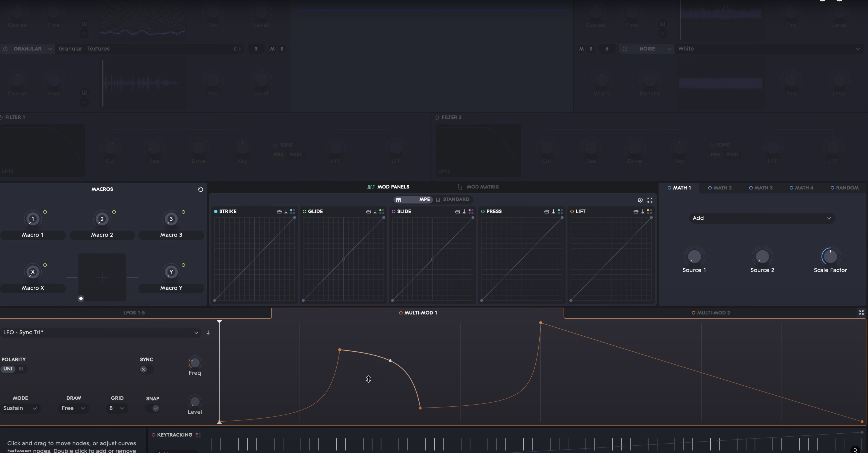
Task: Open the MODE Sustain dropdown
Action: (20, 408)
